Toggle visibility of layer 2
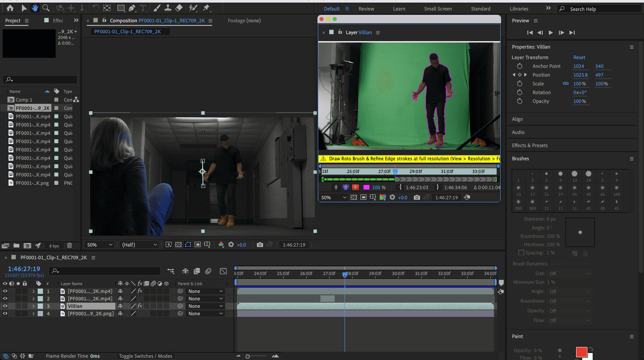Viewport: 644px width, 360px height. tap(5, 298)
